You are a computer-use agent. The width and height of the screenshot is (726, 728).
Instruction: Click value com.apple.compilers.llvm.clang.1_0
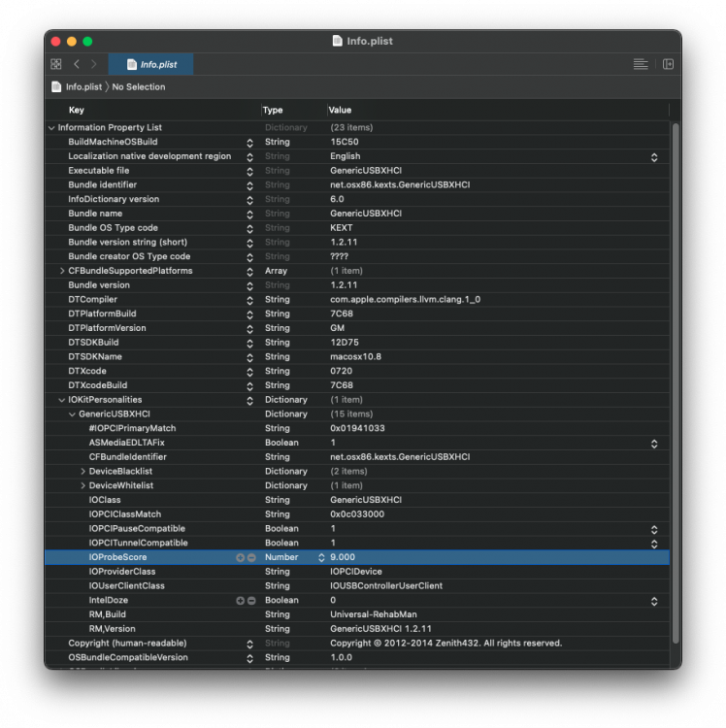click(405, 300)
